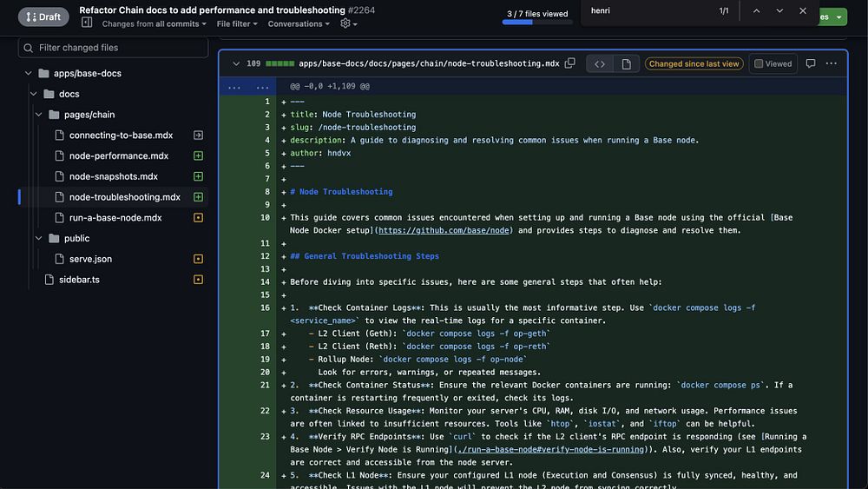868x489 pixels.
Task: Select node-performance.mdx in the file tree
Action: coord(119,156)
